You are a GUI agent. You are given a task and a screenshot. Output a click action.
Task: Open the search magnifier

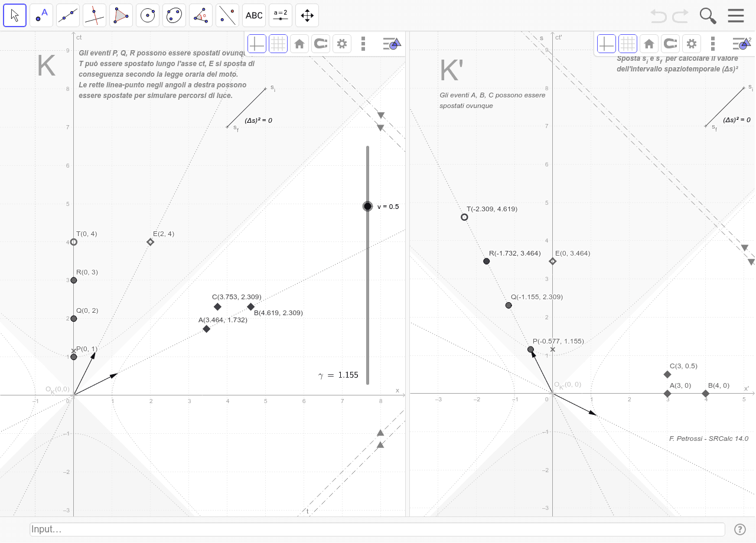click(x=708, y=15)
